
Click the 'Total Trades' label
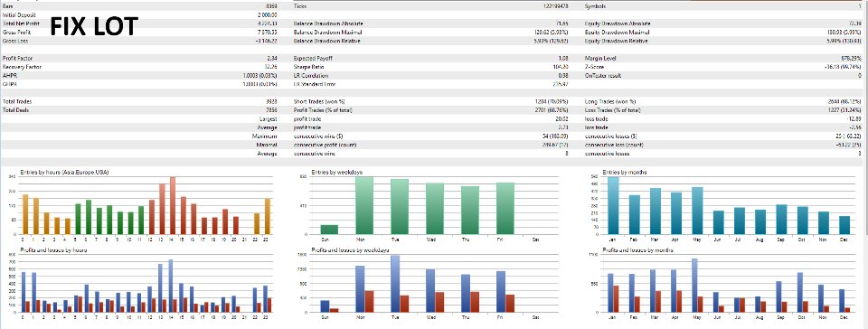click(x=16, y=102)
